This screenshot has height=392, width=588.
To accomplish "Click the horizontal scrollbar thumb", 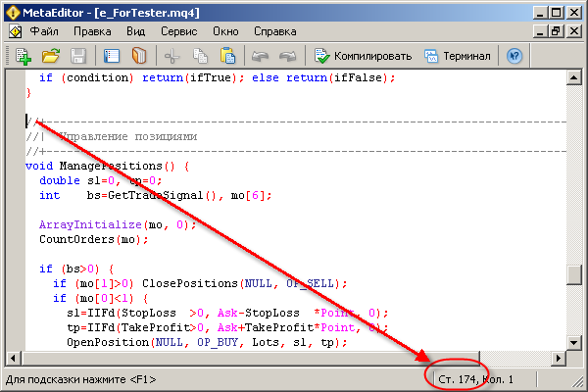I will click(x=251, y=359).
